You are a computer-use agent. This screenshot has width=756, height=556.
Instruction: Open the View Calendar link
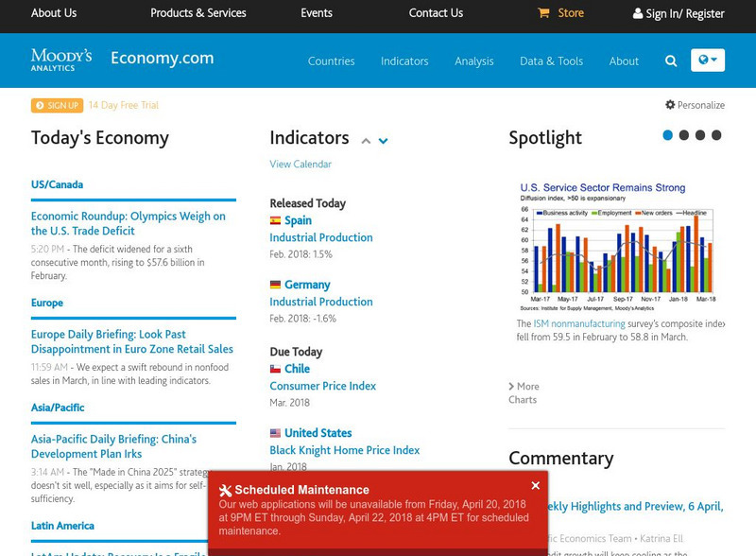301,165
